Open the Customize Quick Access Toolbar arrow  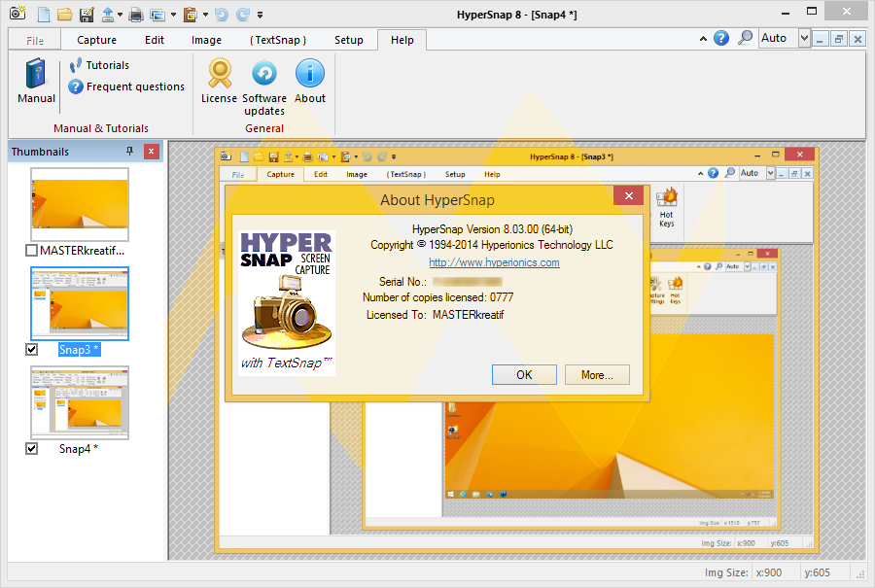(x=260, y=15)
